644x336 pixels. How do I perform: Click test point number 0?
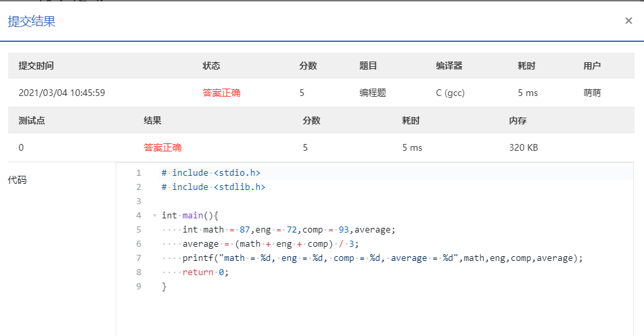coord(21,147)
